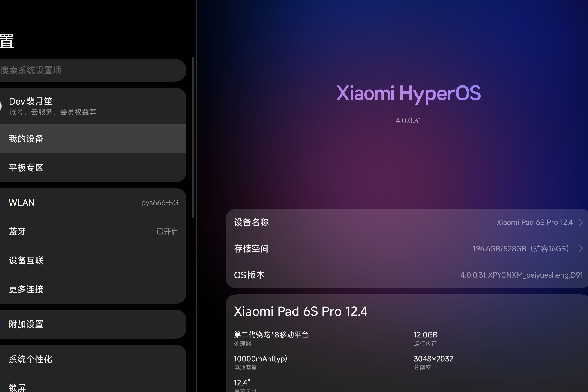Click the 4.0.0.31 version number under logo
Viewport: 588px width, 392px height.
point(408,121)
